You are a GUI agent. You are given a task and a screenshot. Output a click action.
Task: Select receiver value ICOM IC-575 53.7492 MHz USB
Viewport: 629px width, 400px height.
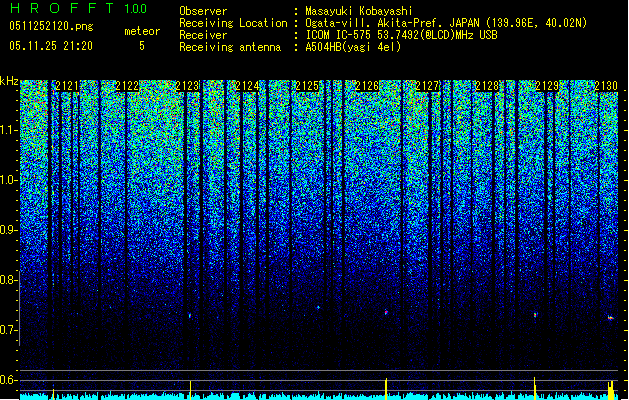click(x=401, y=35)
